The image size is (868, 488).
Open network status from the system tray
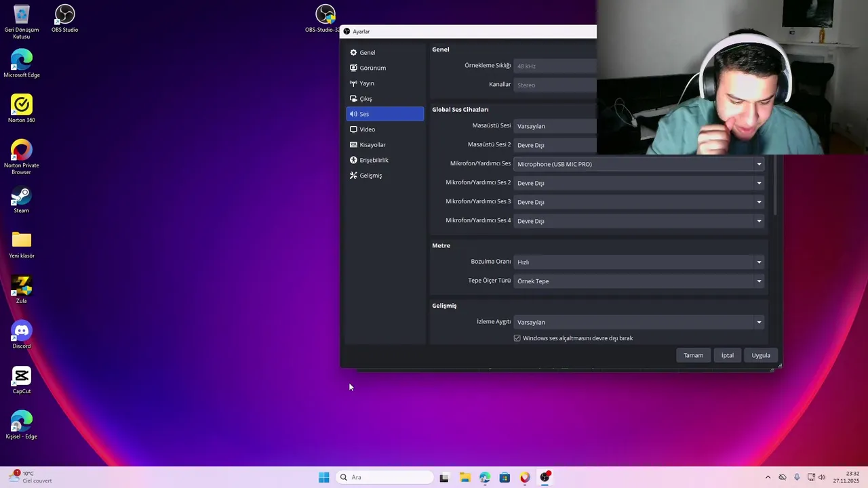(x=811, y=477)
